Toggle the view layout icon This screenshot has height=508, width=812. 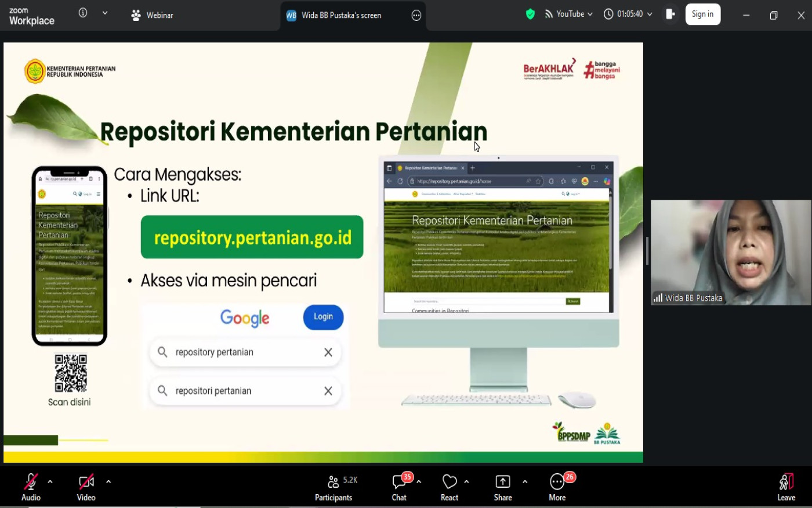[x=670, y=15]
